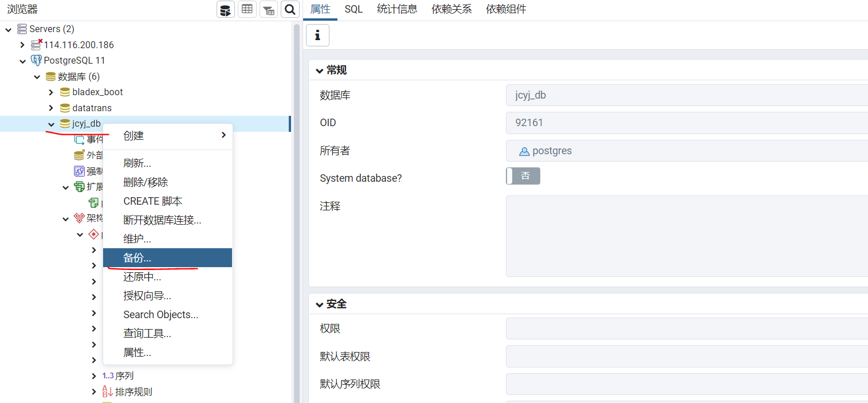Choose 刷新... in context menu
The width and height of the screenshot is (868, 403).
tap(168, 163)
